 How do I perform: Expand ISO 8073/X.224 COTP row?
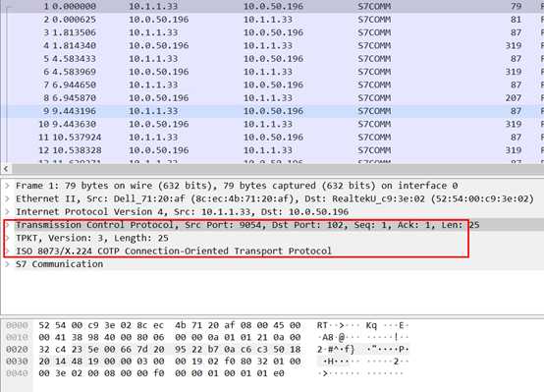point(7,252)
